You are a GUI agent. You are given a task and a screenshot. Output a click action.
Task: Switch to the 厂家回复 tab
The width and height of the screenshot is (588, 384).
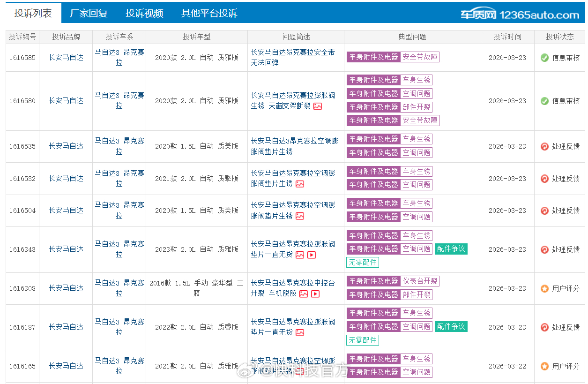(89, 13)
